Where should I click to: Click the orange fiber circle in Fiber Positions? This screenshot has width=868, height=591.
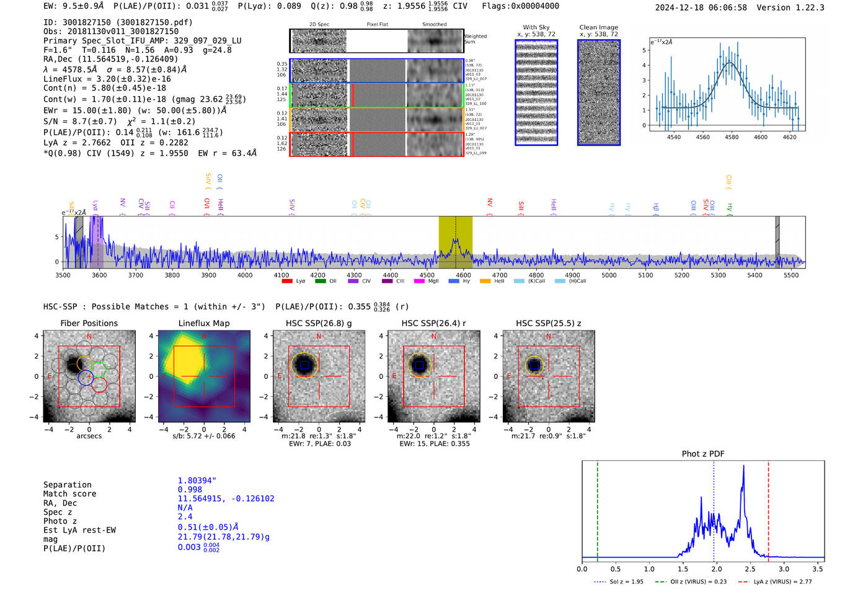[85, 363]
